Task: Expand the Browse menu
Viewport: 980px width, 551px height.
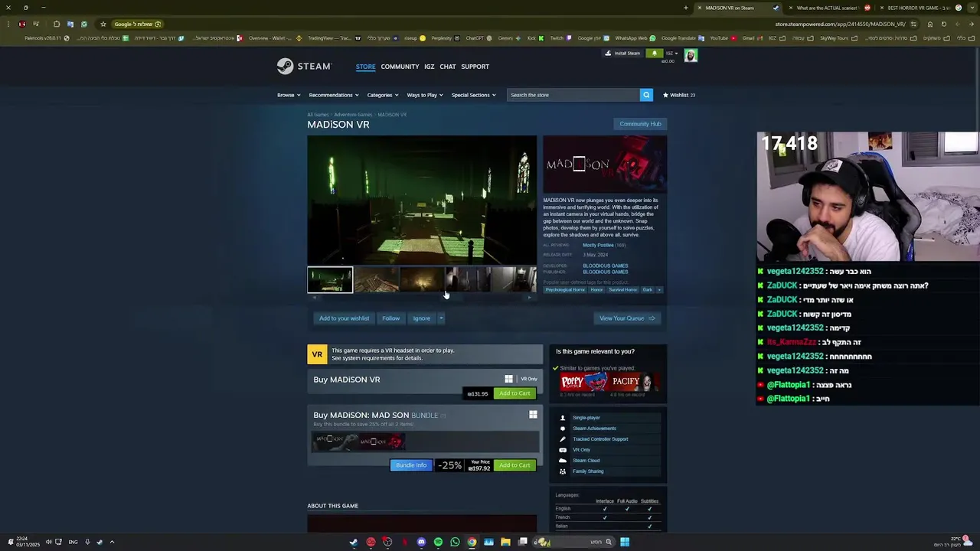Action: pyautogui.click(x=288, y=95)
